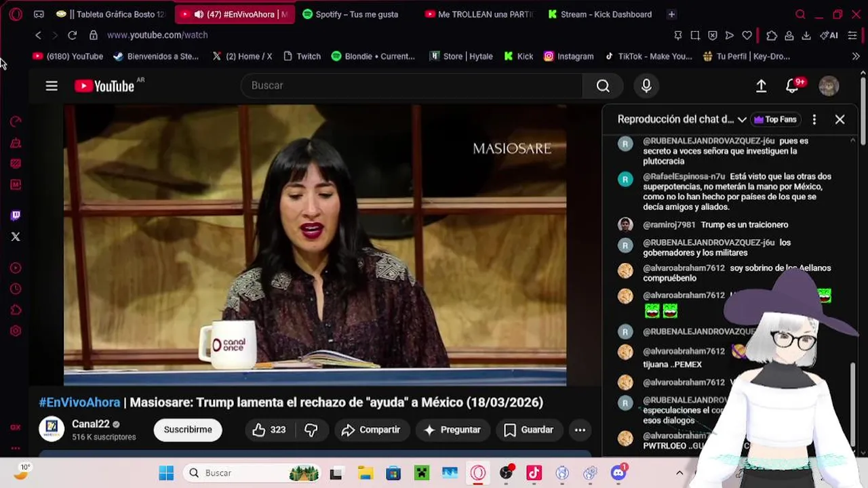Open browser downloads icon
The image size is (868, 488).
click(806, 35)
